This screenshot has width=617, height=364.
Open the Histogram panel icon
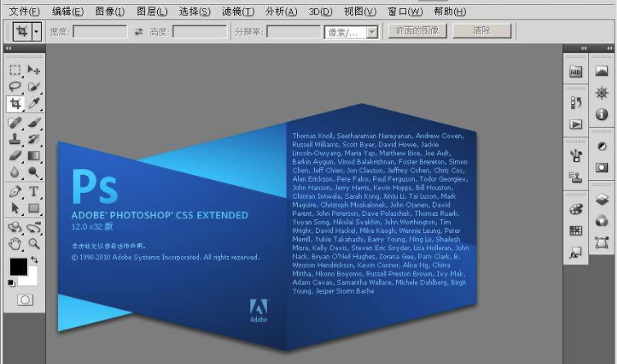pos(602,72)
